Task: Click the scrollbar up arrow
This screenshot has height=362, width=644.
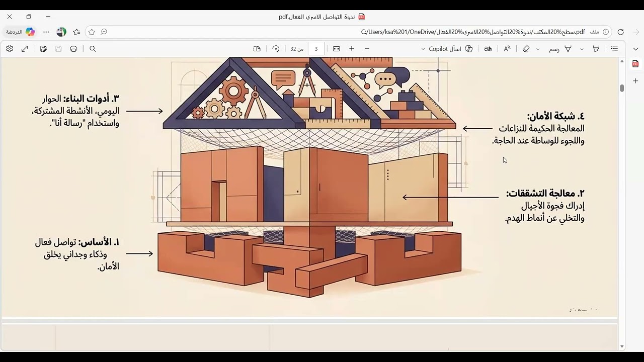Action: pos(622,61)
